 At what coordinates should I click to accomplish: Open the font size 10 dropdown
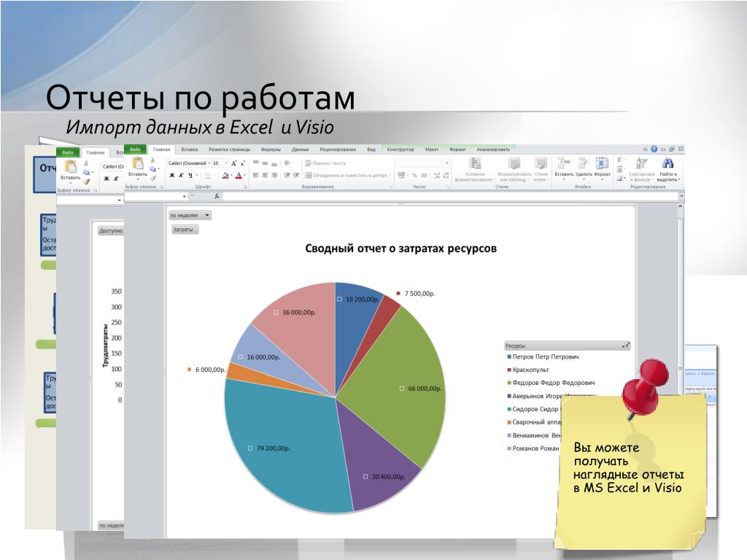pos(226,163)
